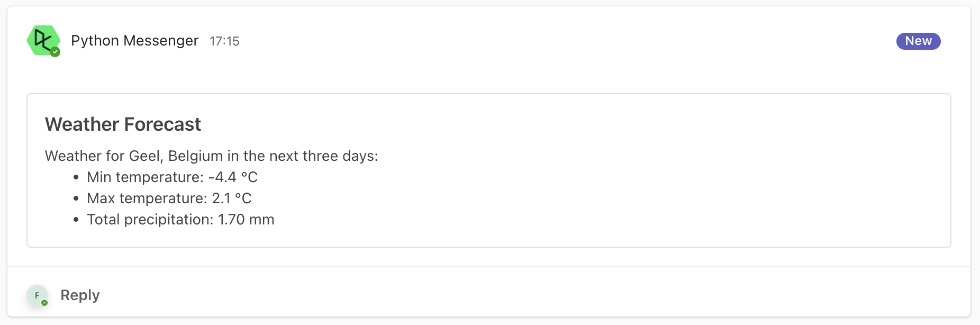Image resolution: width=980 pixels, height=325 pixels.
Task: Click the green presence badge on the Python Messenger avatar
Action: [x=55, y=52]
